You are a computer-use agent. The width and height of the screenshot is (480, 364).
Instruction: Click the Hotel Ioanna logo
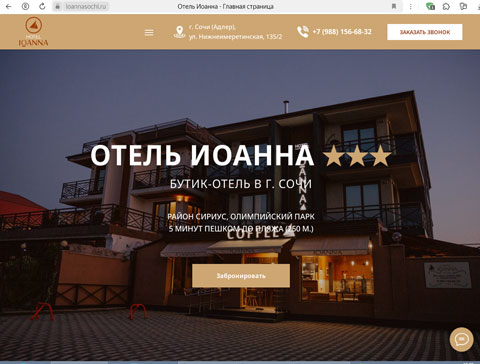33,32
